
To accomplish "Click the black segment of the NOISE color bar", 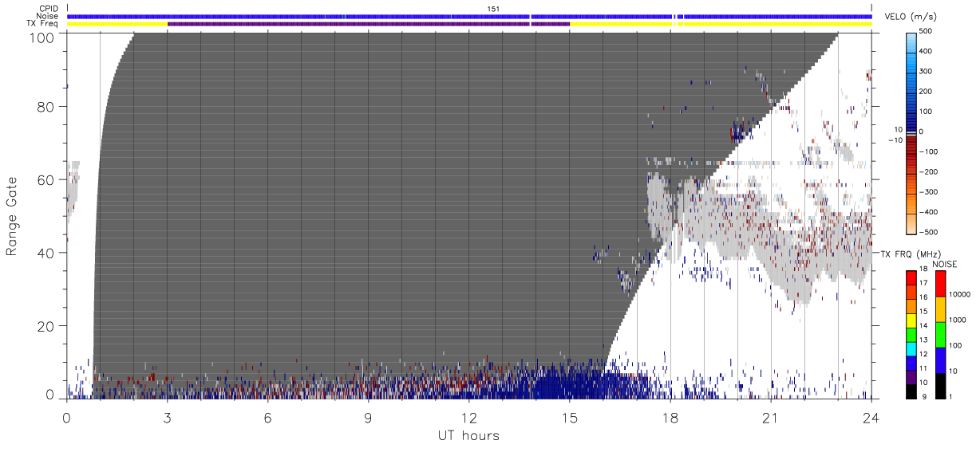I will 940,386.
